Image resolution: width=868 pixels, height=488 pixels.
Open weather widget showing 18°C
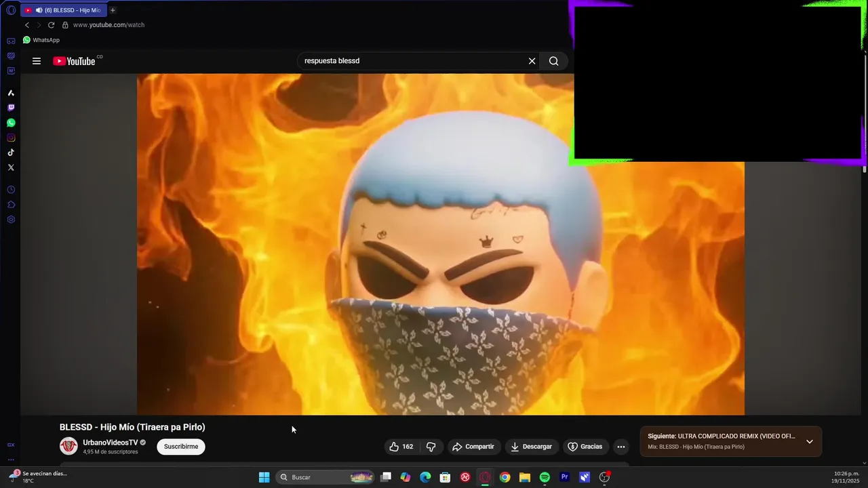[38, 477]
